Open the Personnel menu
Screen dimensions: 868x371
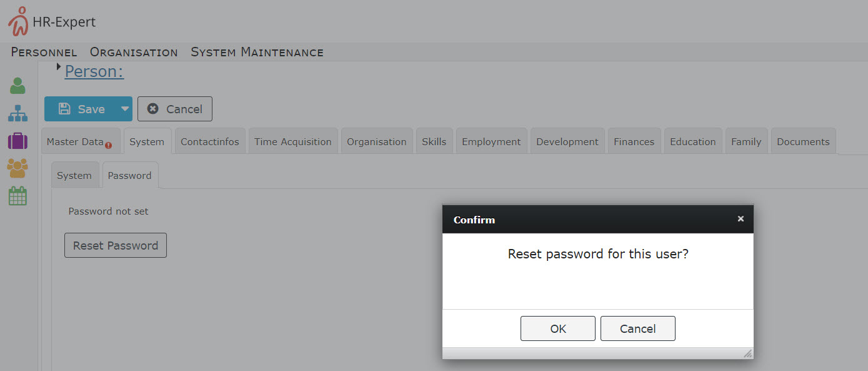(44, 53)
